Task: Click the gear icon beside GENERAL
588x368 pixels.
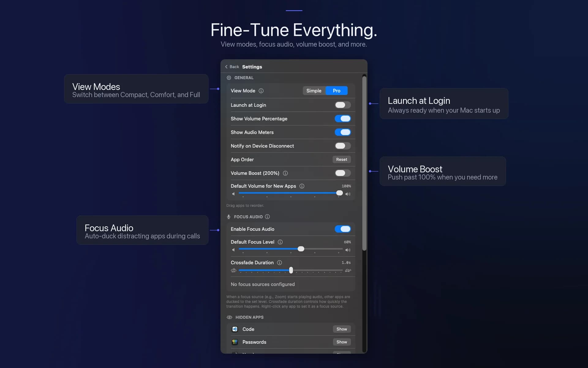Action: coord(228,78)
